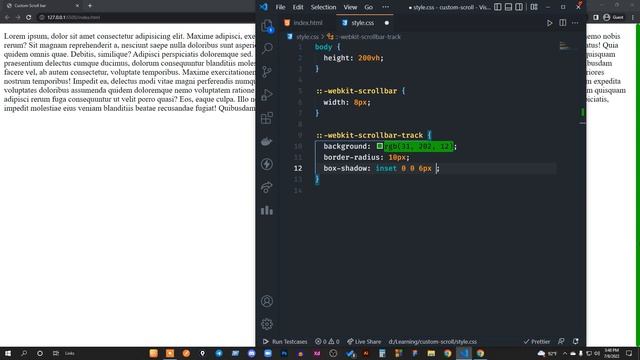Toggle the bottom panel layout icon

coord(508,7)
